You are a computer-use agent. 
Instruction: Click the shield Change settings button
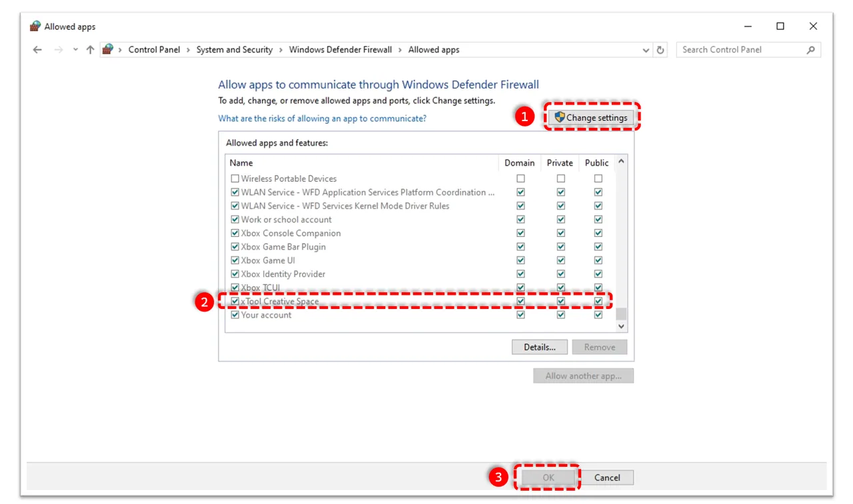(591, 117)
